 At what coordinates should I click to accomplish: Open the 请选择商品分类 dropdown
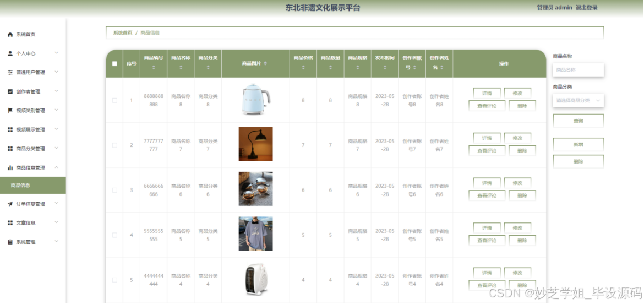(x=578, y=100)
